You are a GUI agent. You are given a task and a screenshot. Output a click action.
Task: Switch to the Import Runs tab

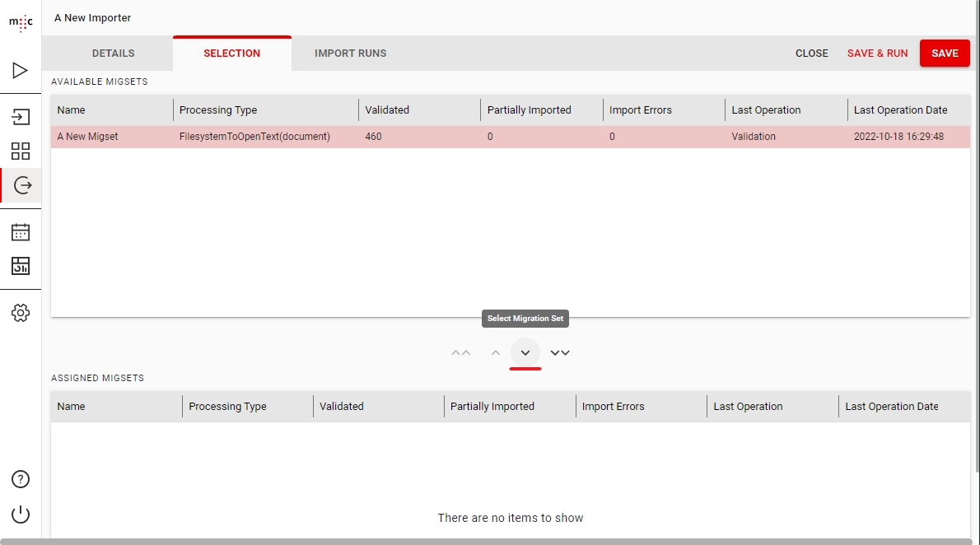[350, 54]
